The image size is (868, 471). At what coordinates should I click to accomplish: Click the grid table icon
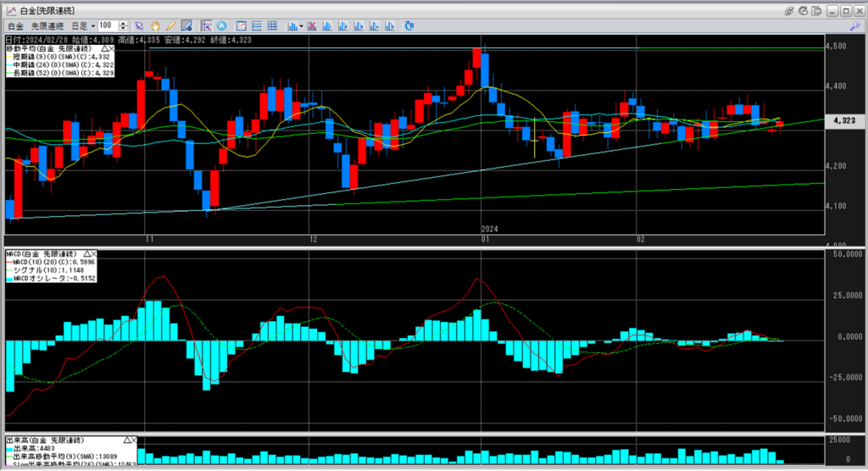point(272,26)
